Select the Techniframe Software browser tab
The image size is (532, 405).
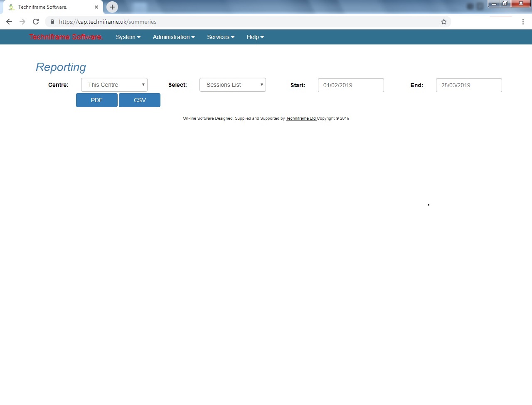pyautogui.click(x=53, y=7)
